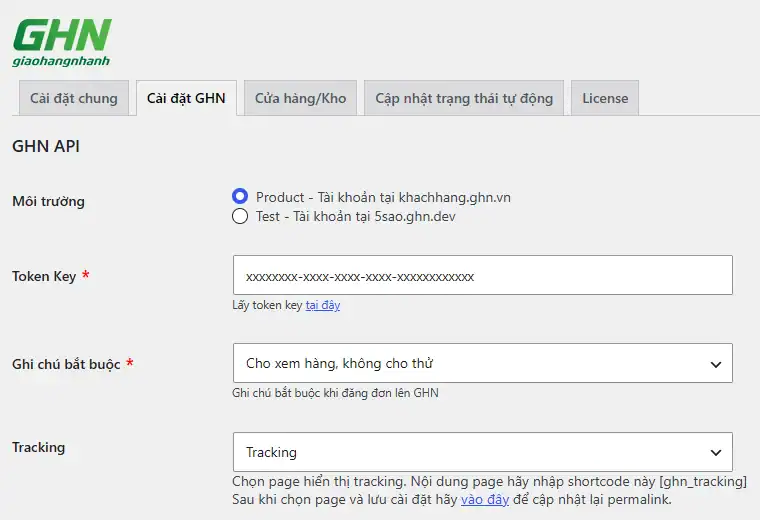Click the 'Môi trường' label
Viewport: 760px width, 520px height.
click(x=48, y=201)
